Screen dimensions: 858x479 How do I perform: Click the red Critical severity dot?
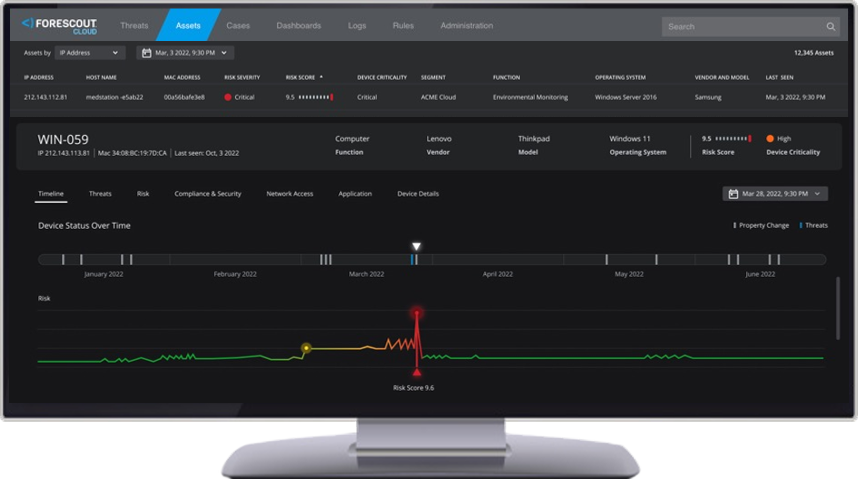(228, 97)
